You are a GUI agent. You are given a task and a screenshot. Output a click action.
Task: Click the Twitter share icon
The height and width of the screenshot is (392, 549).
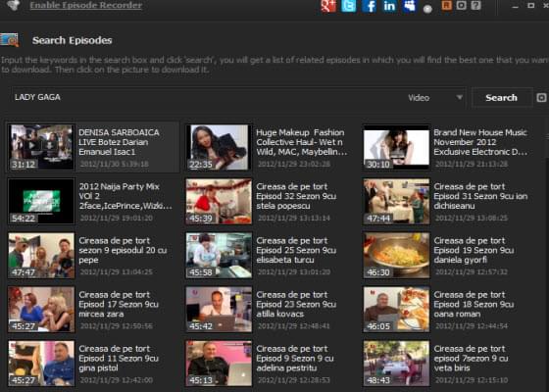[348, 6]
